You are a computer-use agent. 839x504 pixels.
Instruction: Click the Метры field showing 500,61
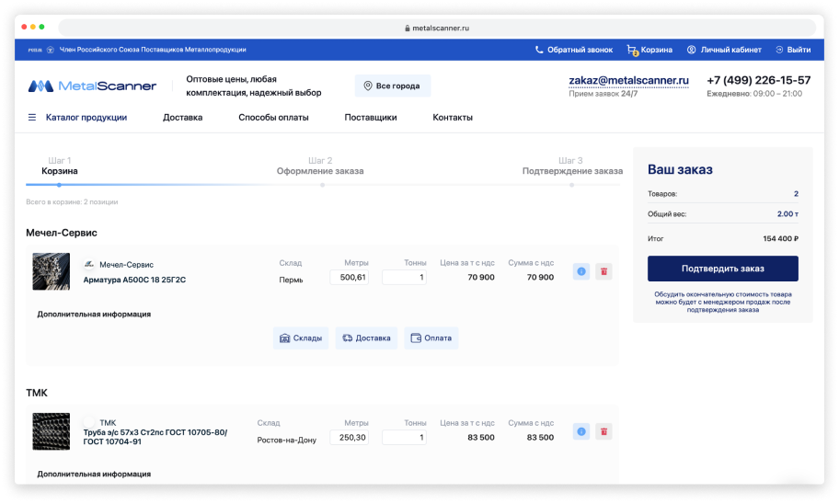pyautogui.click(x=350, y=277)
